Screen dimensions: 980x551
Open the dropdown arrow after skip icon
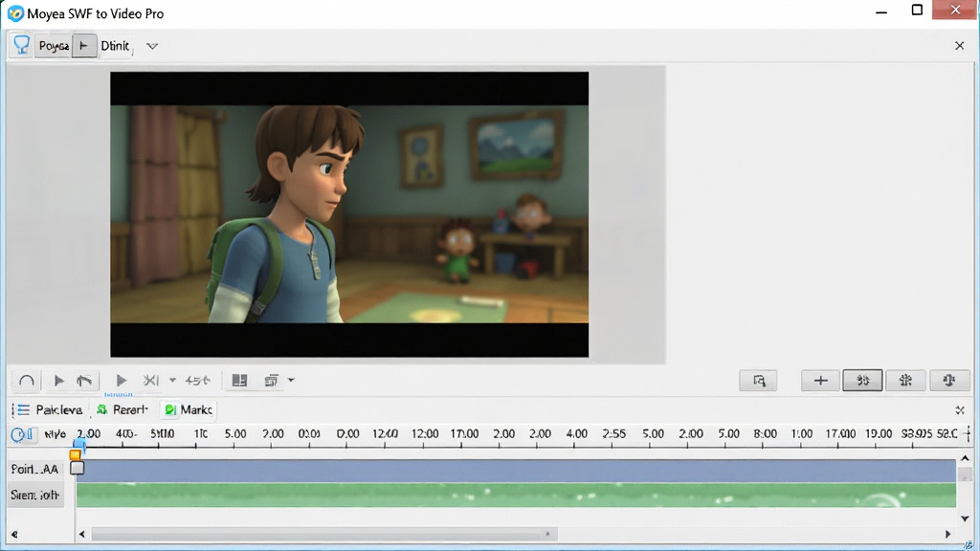pyautogui.click(x=172, y=380)
